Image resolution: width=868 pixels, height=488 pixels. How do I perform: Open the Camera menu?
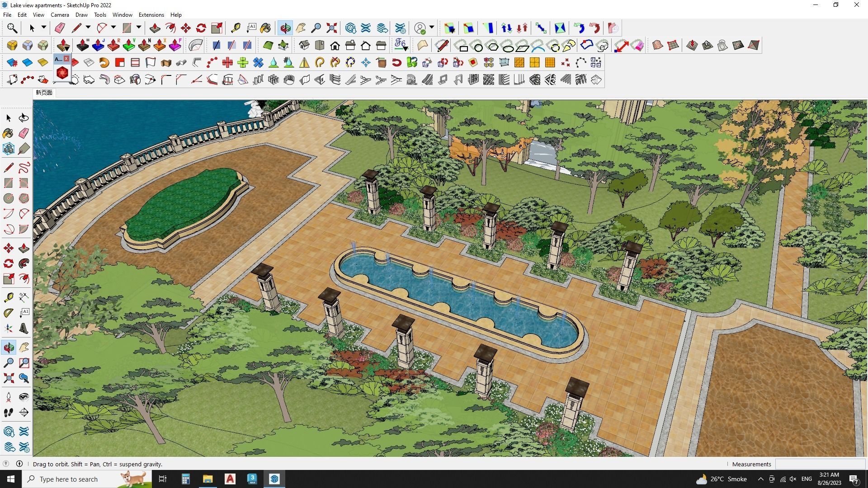click(60, 14)
